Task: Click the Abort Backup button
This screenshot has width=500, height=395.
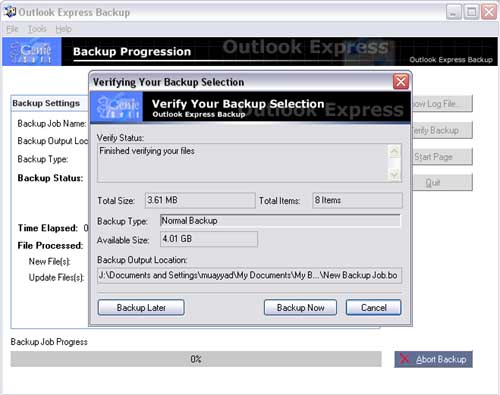Action: click(433, 359)
